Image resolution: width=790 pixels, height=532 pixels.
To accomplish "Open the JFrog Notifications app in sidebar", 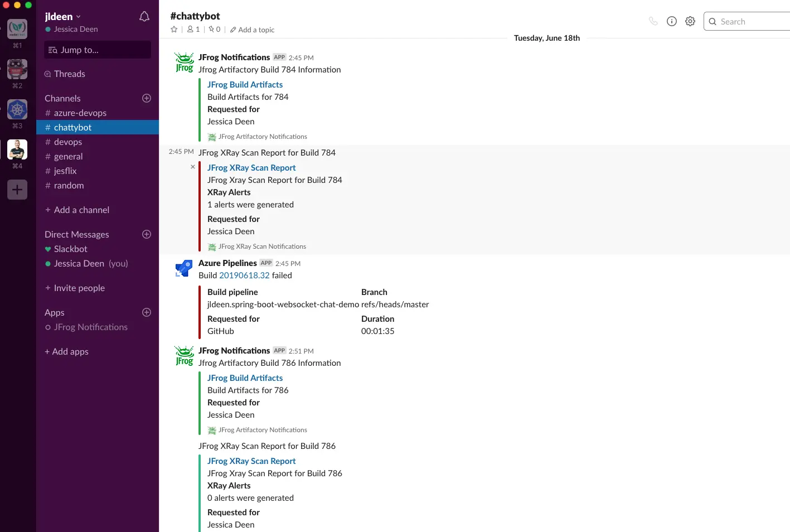I will [x=91, y=327].
